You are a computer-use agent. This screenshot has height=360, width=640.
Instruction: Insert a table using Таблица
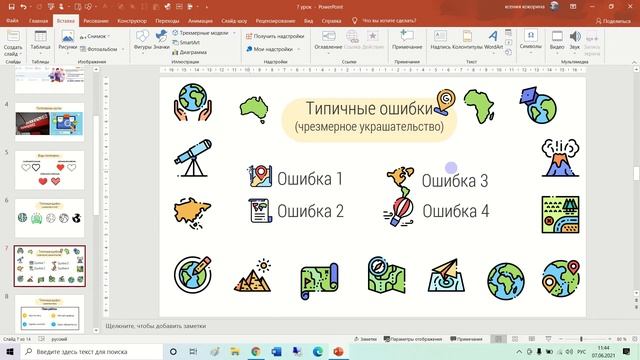point(40,42)
